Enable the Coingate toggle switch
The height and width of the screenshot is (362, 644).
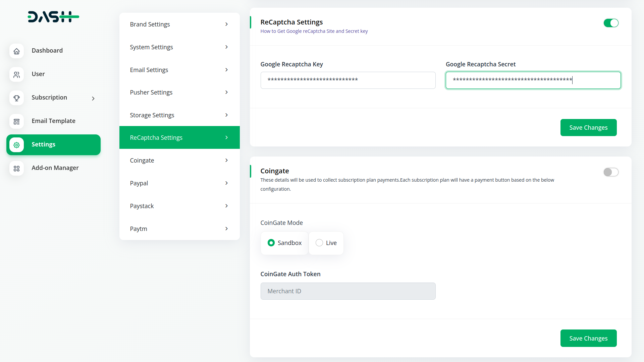pyautogui.click(x=611, y=172)
